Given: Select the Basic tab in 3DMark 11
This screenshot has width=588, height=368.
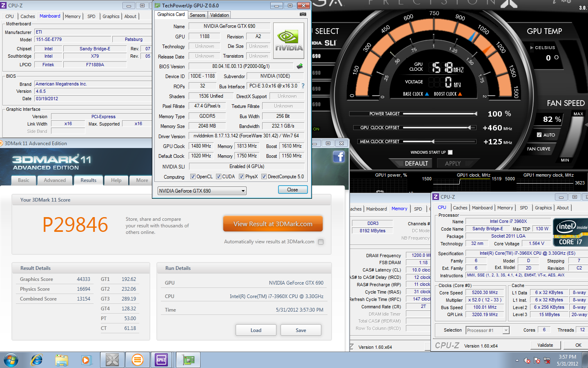Looking at the screenshot, I should (24, 180).
